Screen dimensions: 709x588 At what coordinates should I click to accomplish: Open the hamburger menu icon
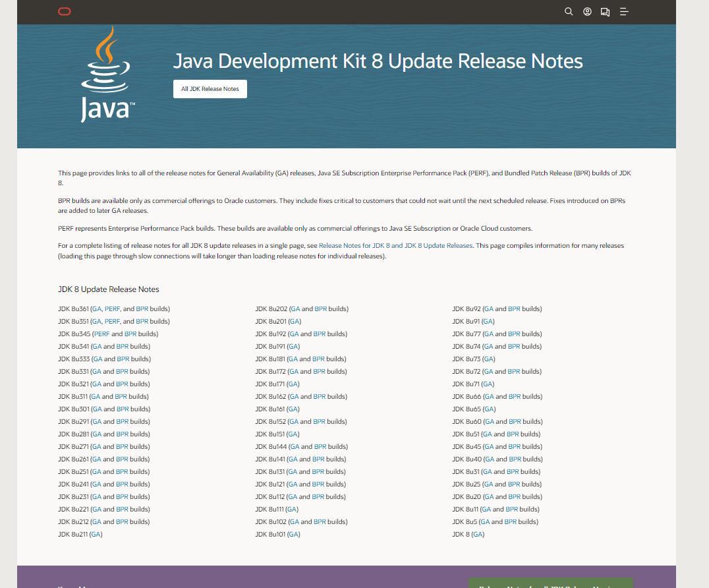coord(624,12)
